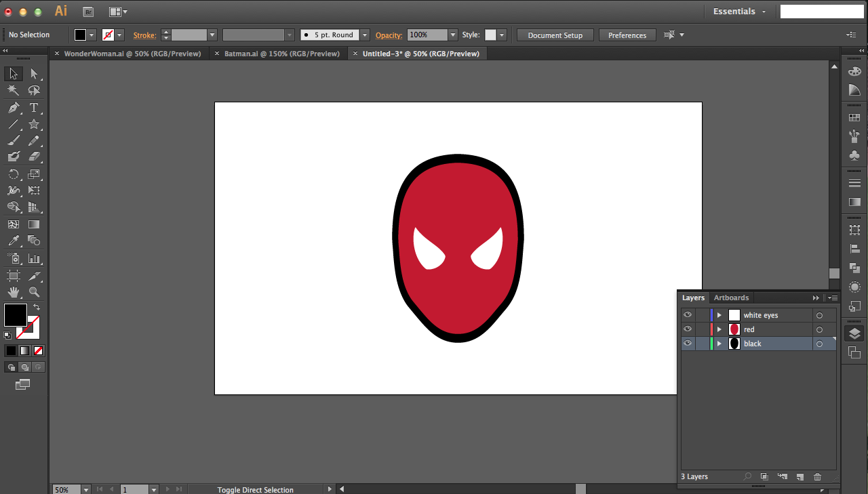Toggle visibility of the red layer
Screen dimensions: 868x494
point(688,329)
